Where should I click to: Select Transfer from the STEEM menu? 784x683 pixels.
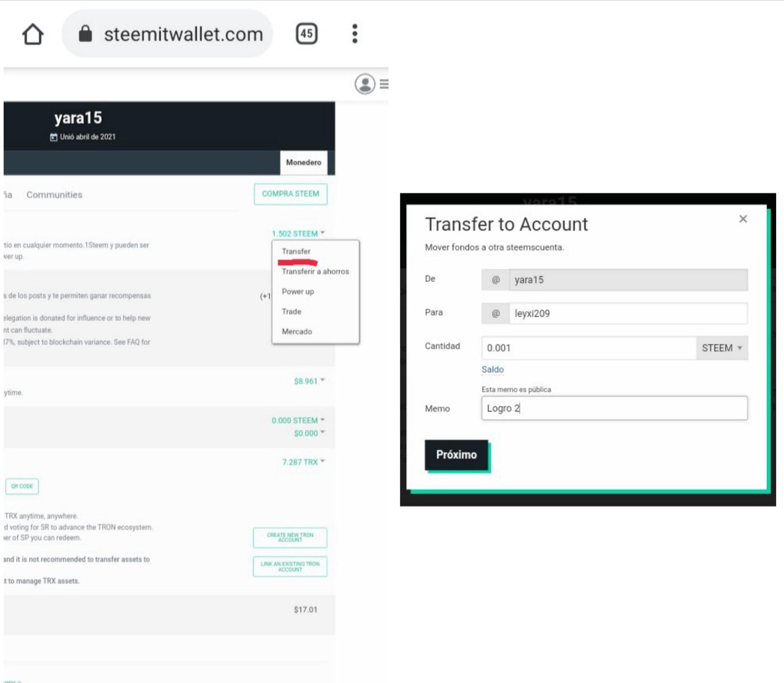pos(296,251)
